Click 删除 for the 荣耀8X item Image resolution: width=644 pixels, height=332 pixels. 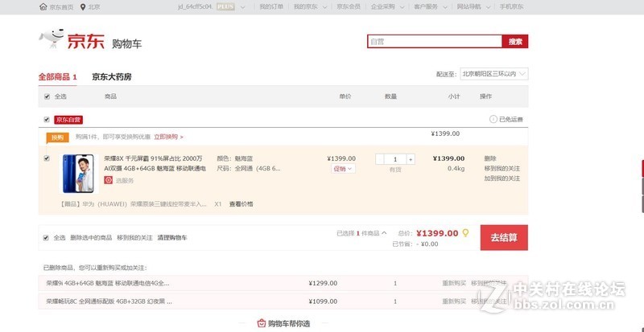pyautogui.click(x=490, y=158)
